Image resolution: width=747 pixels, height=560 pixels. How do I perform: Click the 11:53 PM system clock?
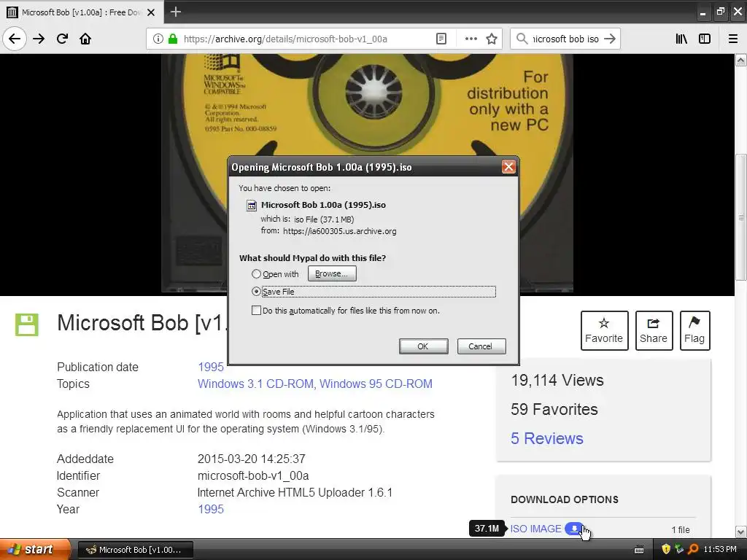click(x=720, y=549)
